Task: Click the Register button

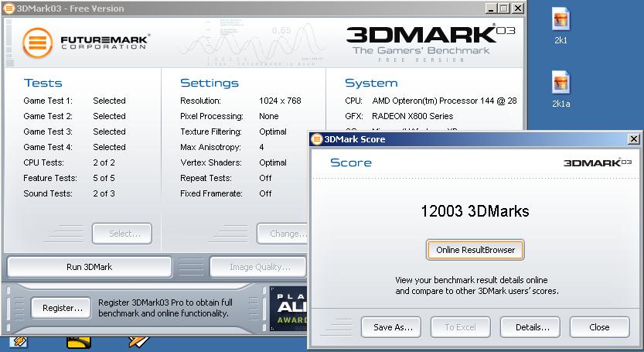Action: pyautogui.click(x=61, y=308)
